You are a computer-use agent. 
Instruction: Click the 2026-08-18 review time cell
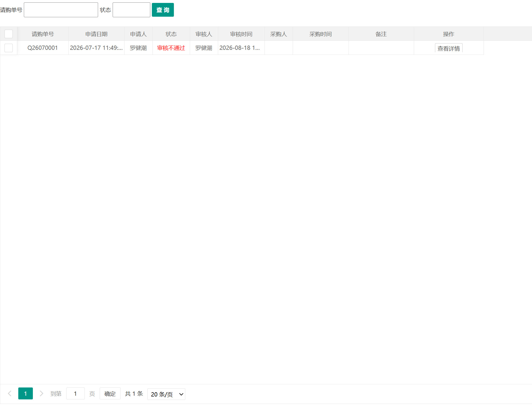point(241,48)
